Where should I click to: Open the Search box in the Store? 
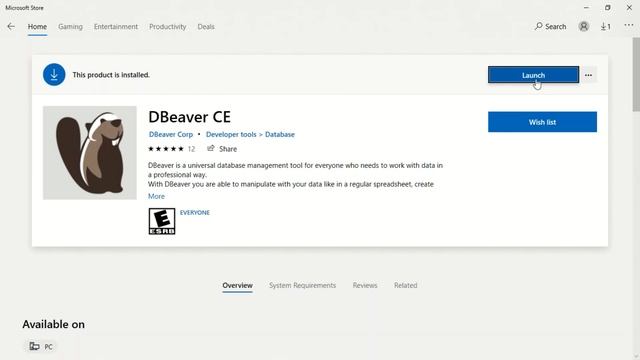(550, 27)
